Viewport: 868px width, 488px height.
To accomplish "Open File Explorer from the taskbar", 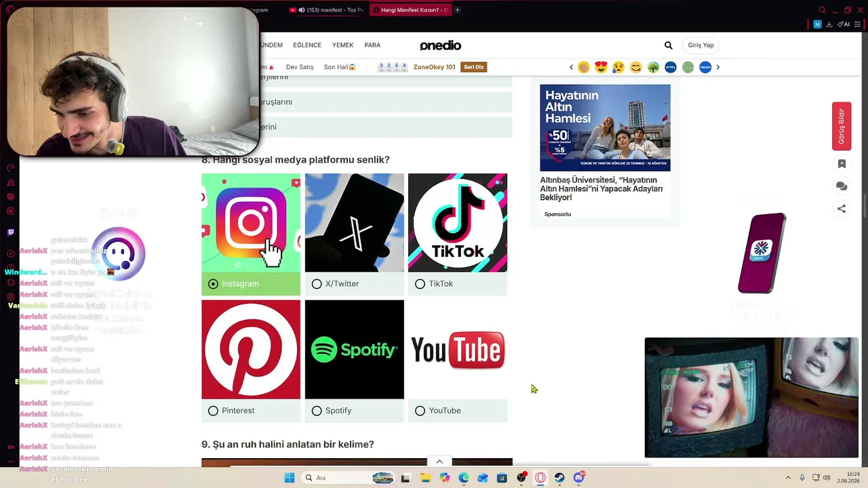I will 425,478.
